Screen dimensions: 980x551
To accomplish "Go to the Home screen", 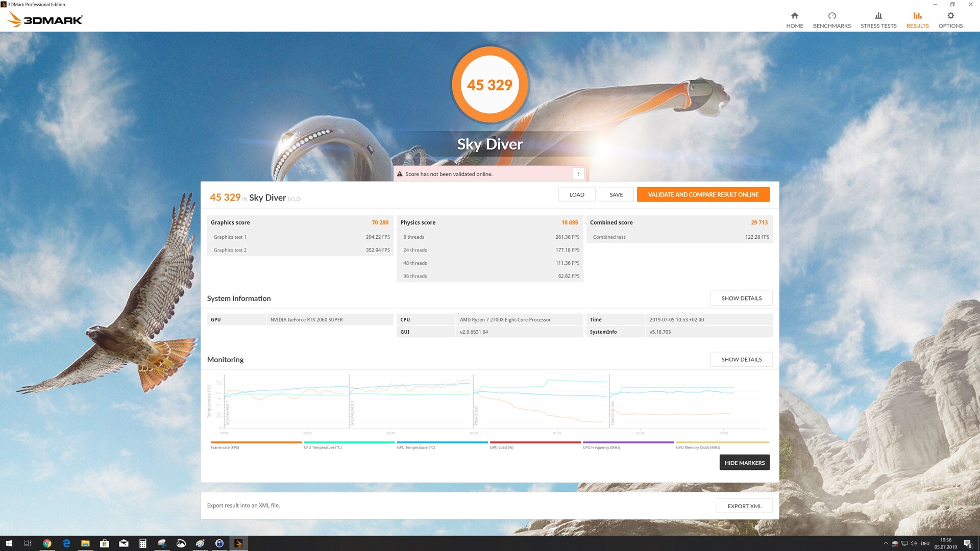I will (x=794, y=20).
